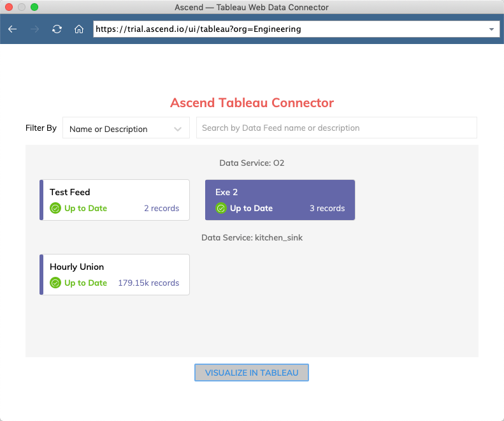Viewport: 504px width, 421px height.
Task: Select the Hourly Union feed card
Action: pos(115,274)
